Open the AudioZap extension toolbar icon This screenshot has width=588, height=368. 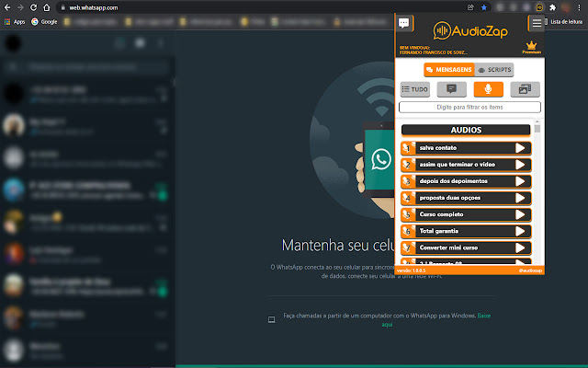(x=539, y=7)
